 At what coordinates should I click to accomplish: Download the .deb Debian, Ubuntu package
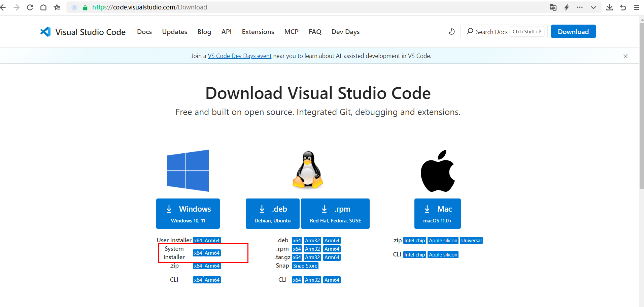click(273, 214)
